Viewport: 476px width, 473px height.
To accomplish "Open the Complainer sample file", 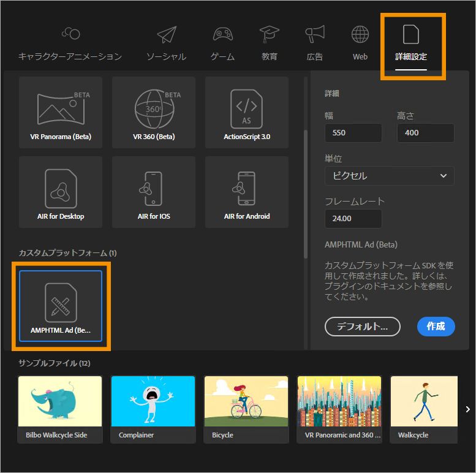I will click(153, 409).
